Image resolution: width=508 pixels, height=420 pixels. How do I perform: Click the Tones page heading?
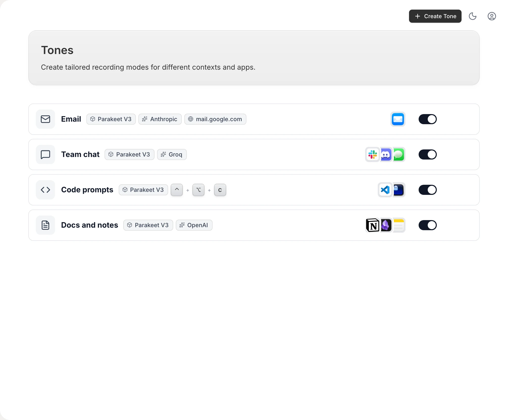tap(57, 50)
